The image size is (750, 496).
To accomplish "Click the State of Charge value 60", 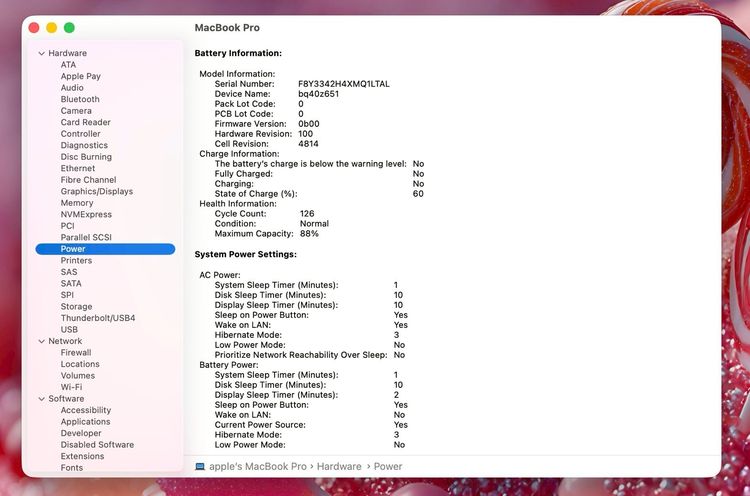I will [x=418, y=194].
